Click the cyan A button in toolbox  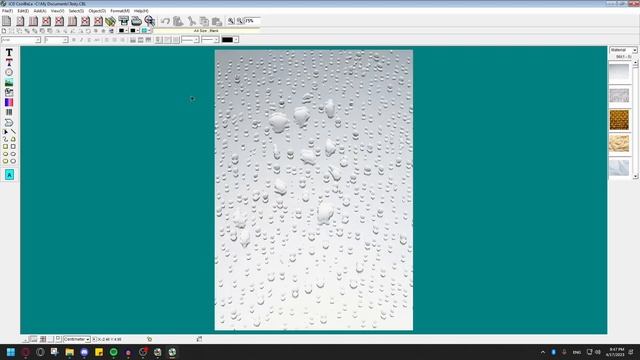tap(9, 175)
